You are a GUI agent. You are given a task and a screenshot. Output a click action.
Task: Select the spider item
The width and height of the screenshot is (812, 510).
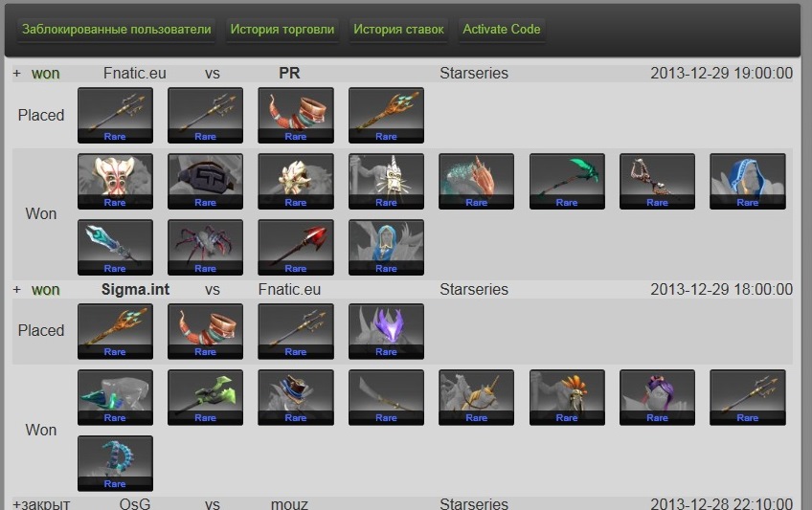[x=206, y=247]
